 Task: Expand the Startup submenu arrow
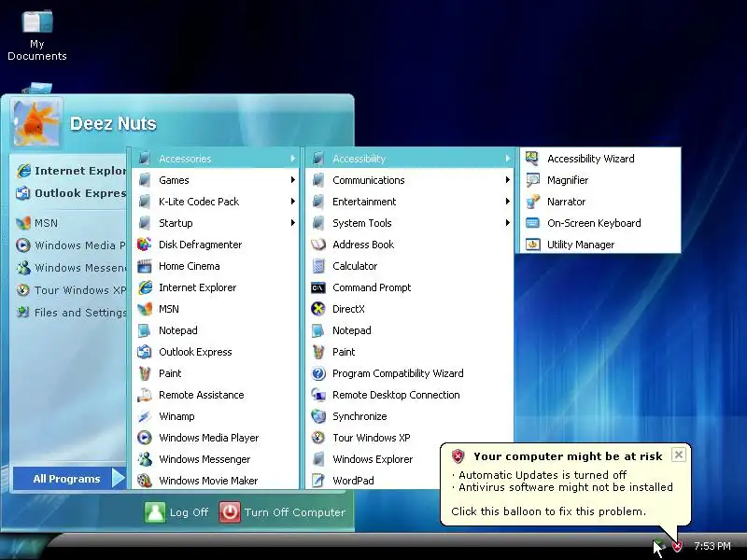(292, 223)
